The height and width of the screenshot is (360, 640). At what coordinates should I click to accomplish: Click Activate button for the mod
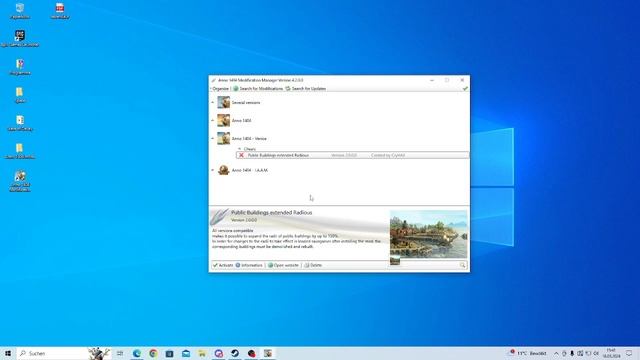point(223,265)
